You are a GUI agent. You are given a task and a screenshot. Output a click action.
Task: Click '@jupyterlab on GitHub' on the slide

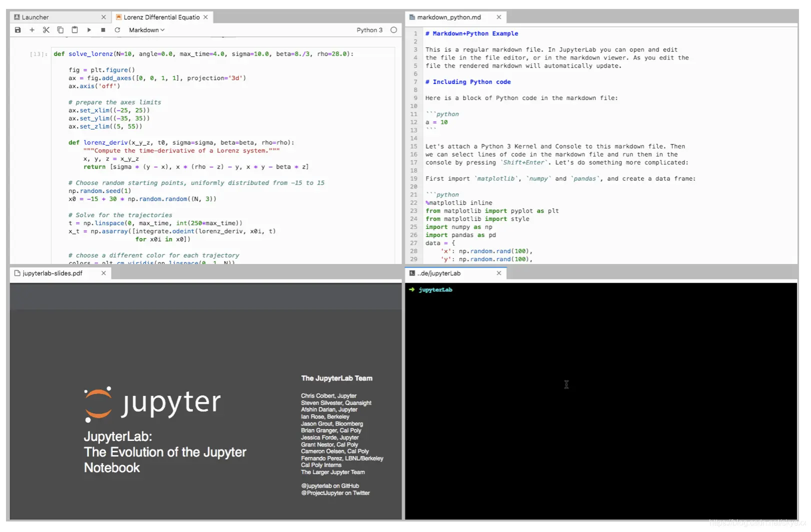coord(330,486)
